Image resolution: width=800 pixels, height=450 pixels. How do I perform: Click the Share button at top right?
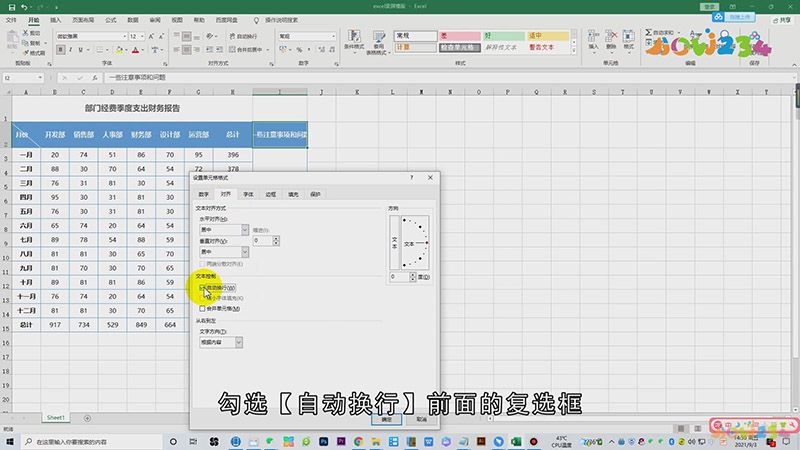click(782, 20)
